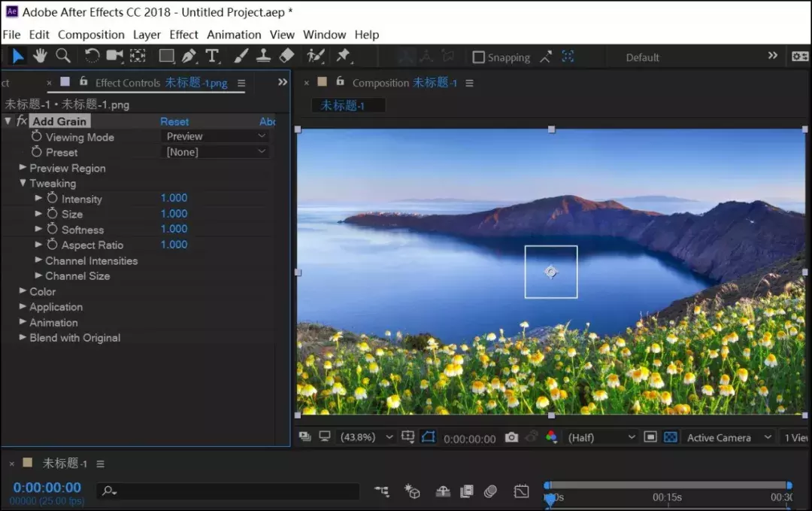Screen dimensions: 812x511
Task: Open the Viewing Mode Preview dropdown
Action: 216,136
